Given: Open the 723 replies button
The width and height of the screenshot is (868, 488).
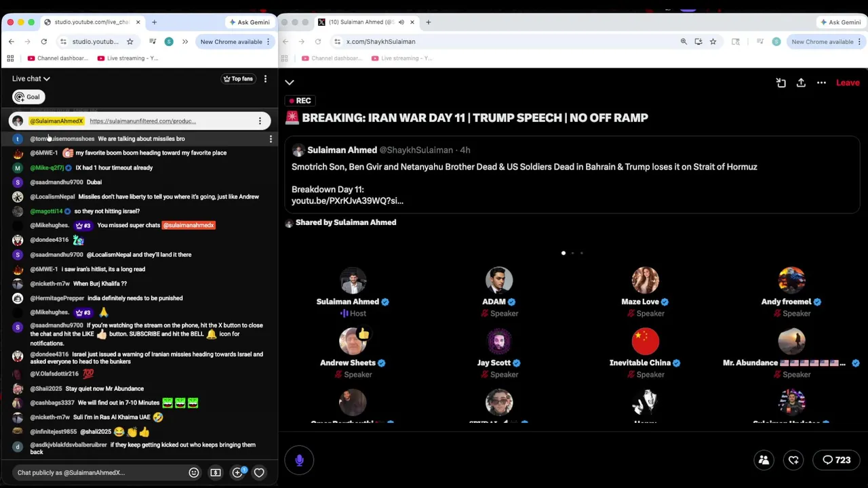Looking at the screenshot, I should pos(836,460).
